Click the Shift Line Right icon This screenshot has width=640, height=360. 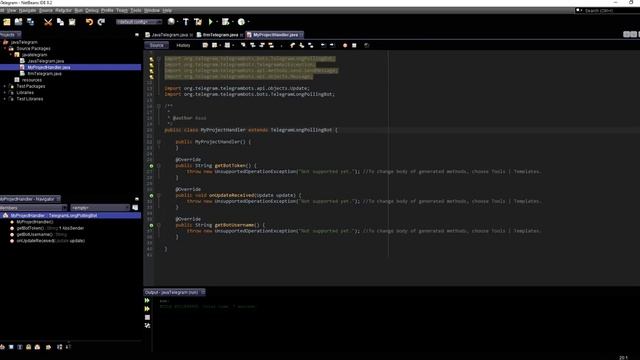332,45
